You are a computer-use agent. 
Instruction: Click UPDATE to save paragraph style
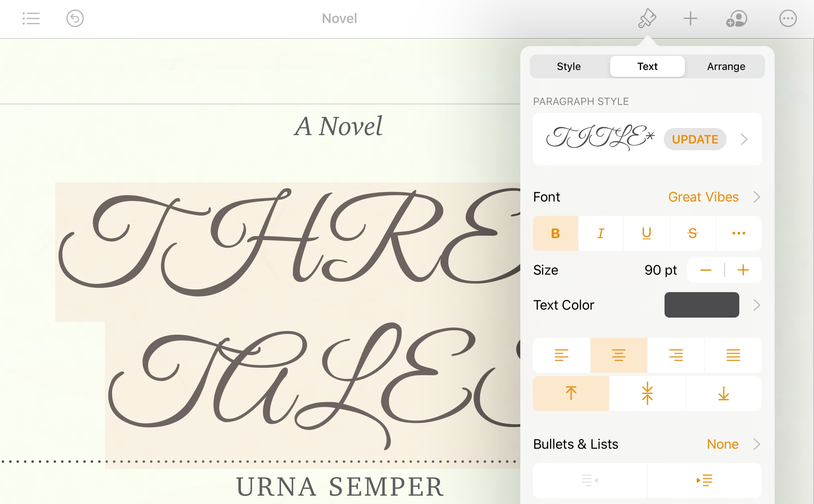[696, 139]
